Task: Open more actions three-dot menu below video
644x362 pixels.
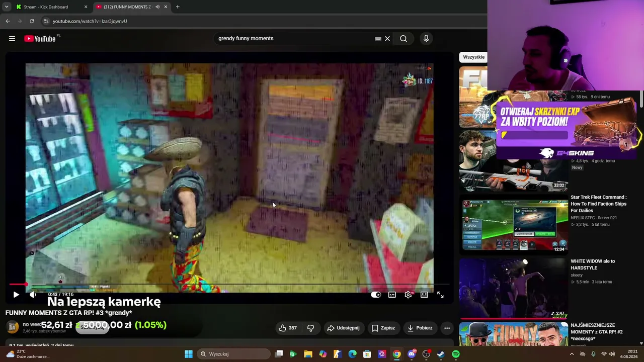Action: point(447,328)
